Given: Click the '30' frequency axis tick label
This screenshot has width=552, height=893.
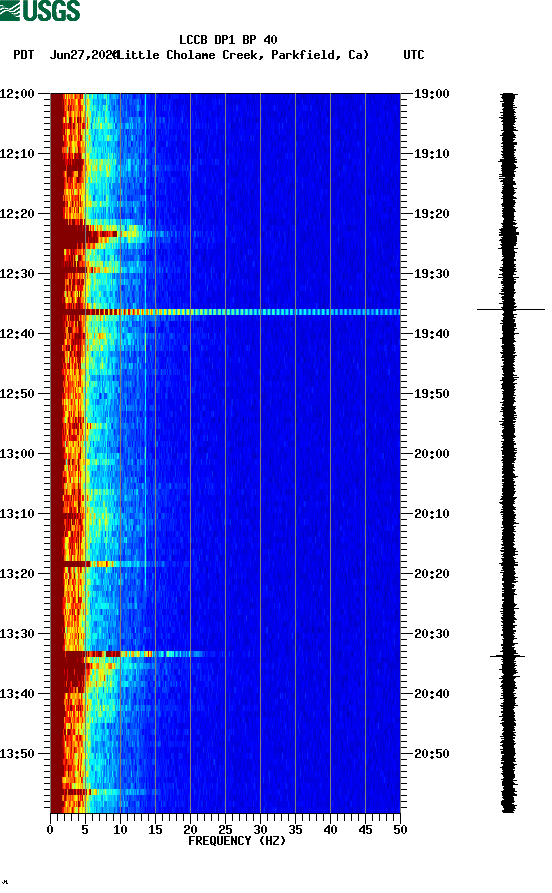Looking at the screenshot, I should (260, 830).
